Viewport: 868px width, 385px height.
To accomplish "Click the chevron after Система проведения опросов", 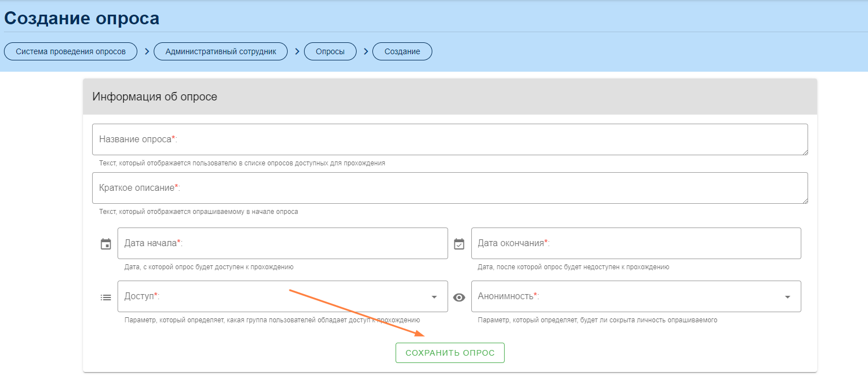I will (146, 51).
